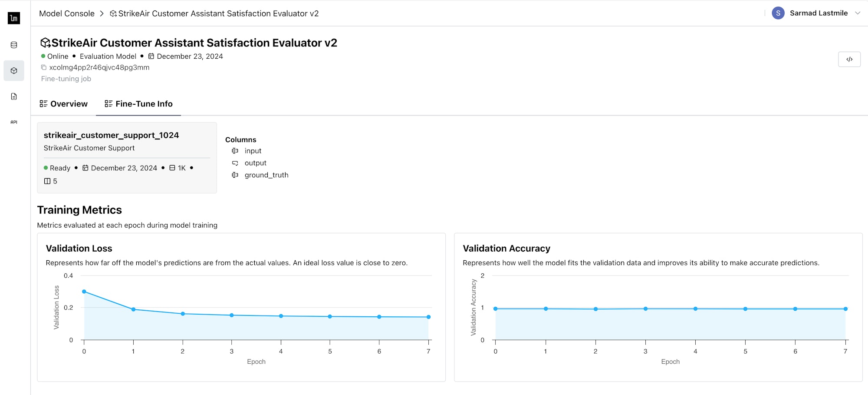This screenshot has width=868, height=395.
Task: Go to Model Console breadcrumb
Action: (67, 13)
